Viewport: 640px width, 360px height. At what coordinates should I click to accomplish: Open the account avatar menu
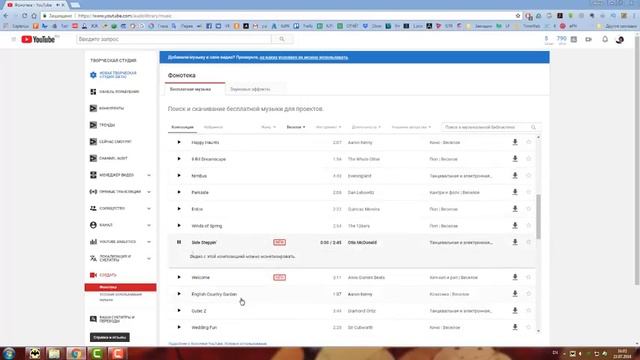620,39
